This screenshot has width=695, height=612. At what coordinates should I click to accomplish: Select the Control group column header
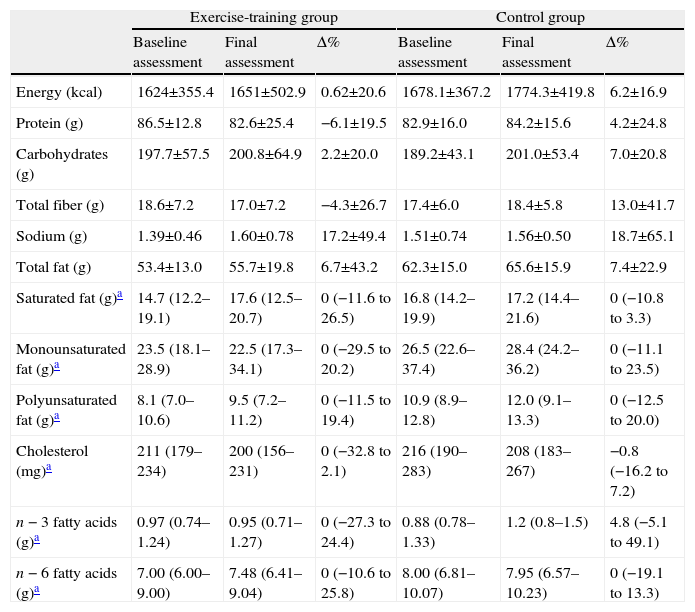click(x=540, y=17)
